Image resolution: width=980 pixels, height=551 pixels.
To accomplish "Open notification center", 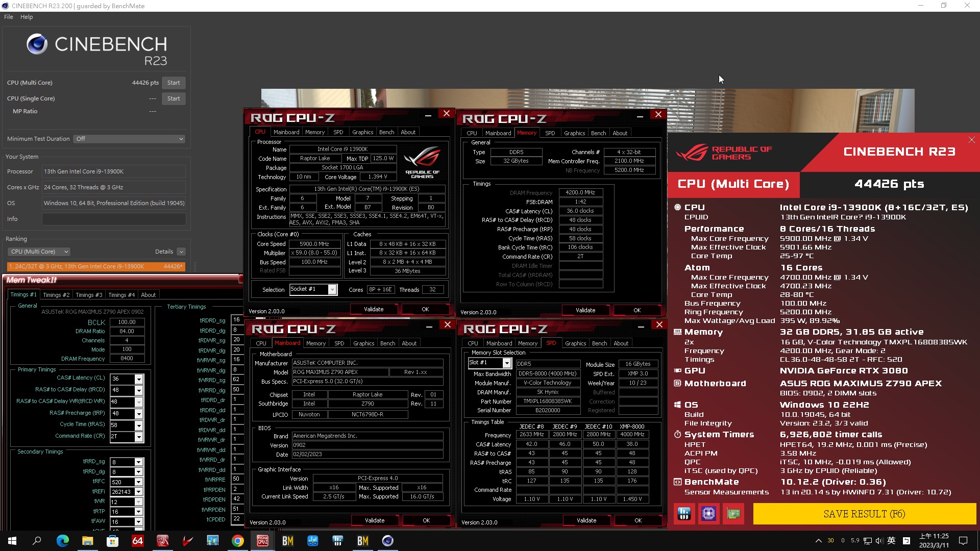I will [963, 541].
